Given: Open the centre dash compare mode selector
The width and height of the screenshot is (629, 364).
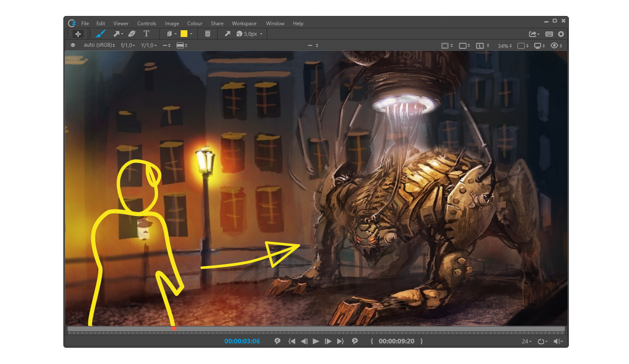Looking at the screenshot, I should (313, 45).
